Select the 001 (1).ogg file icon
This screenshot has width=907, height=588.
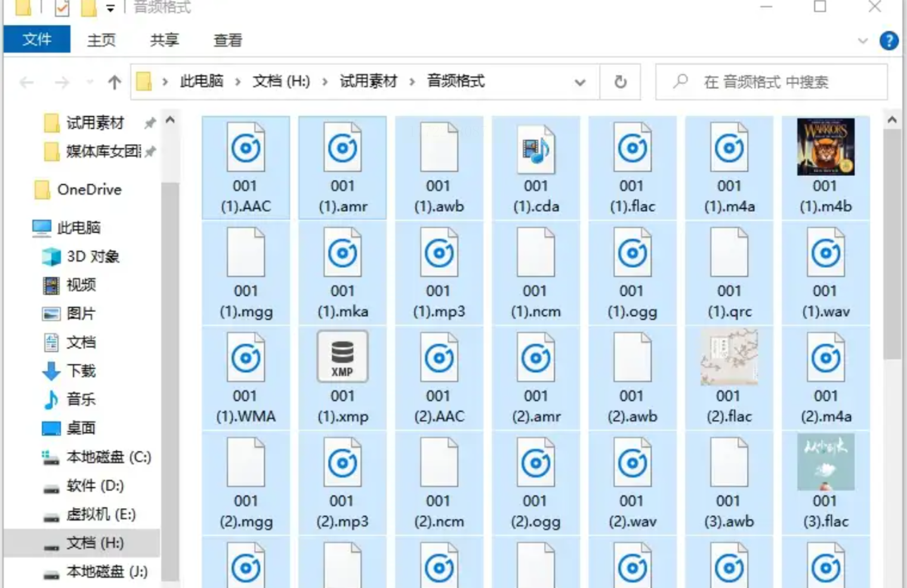pyautogui.click(x=633, y=253)
